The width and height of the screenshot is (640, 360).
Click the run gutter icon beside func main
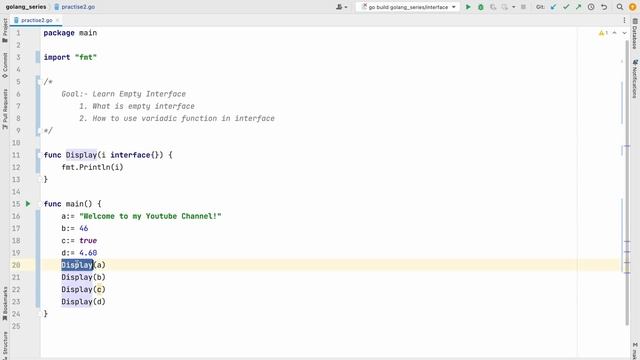[28, 204]
